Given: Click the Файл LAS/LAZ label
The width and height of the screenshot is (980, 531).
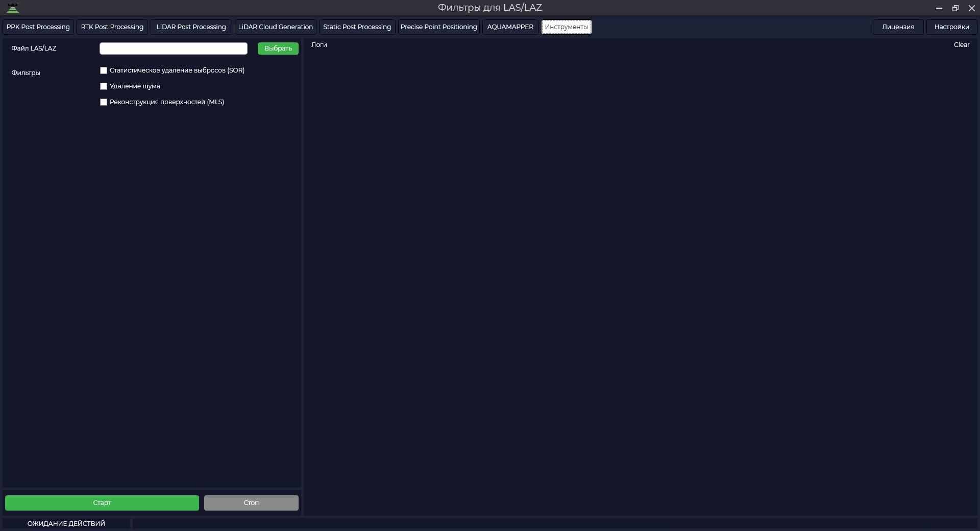Looking at the screenshot, I should click(34, 49).
